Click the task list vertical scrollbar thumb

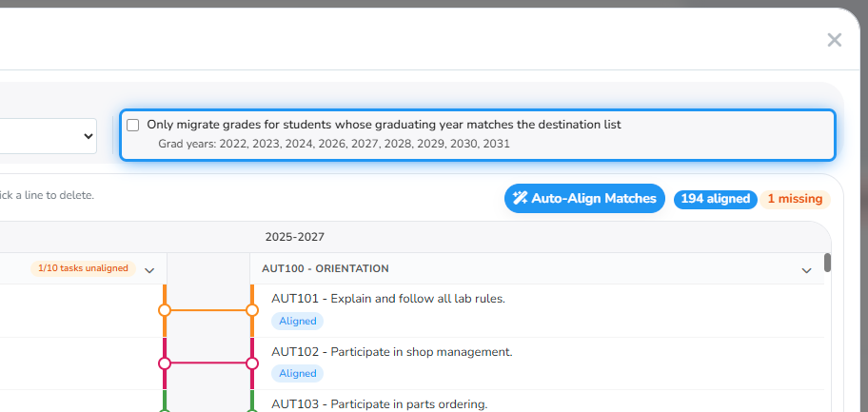click(x=828, y=263)
